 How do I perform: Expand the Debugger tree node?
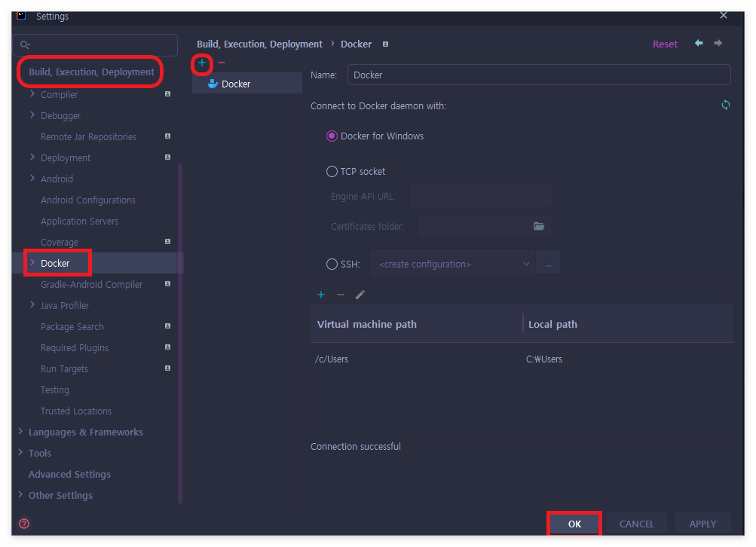(32, 115)
